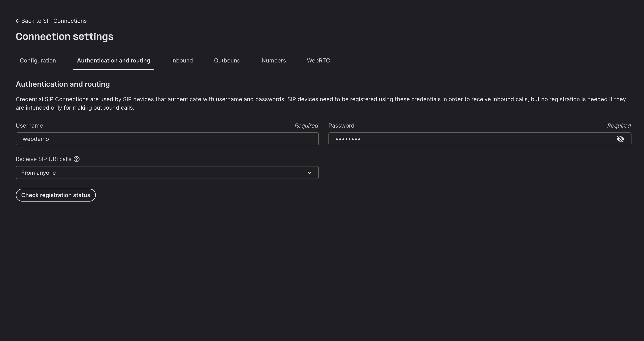Open the WebRTC tab
Screen dimensions: 644x341
[318, 61]
